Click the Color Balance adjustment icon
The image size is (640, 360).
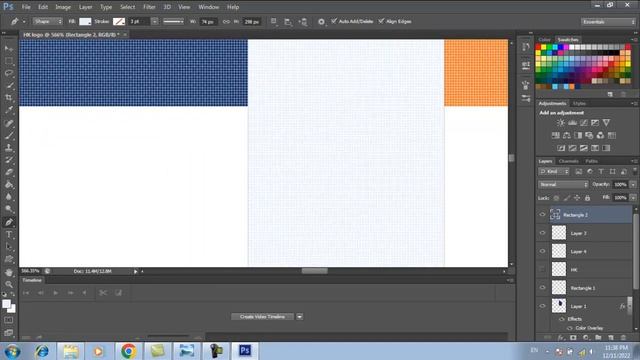[567, 135]
